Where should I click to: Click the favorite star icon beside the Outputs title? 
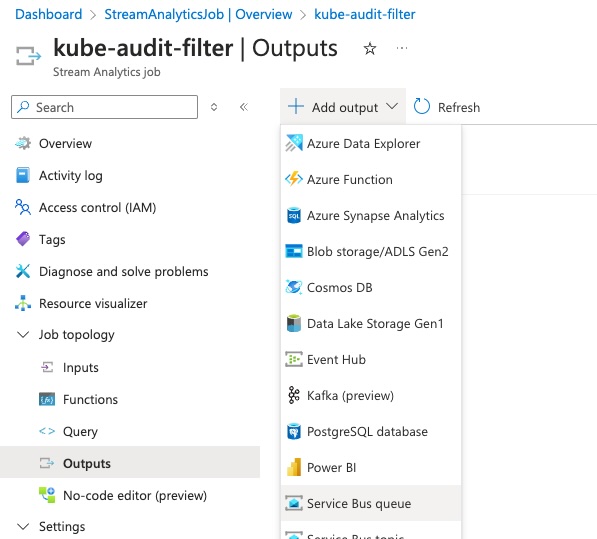point(370,48)
